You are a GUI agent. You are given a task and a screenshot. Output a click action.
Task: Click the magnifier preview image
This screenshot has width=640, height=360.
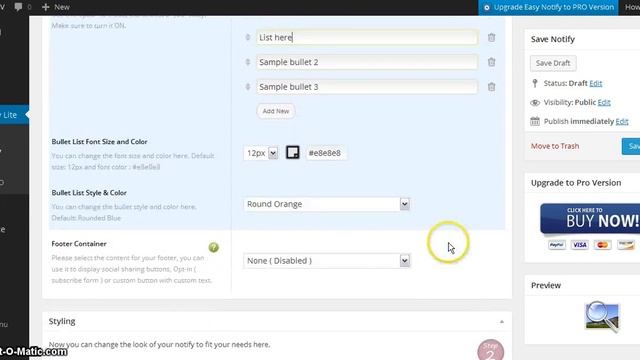(602, 317)
